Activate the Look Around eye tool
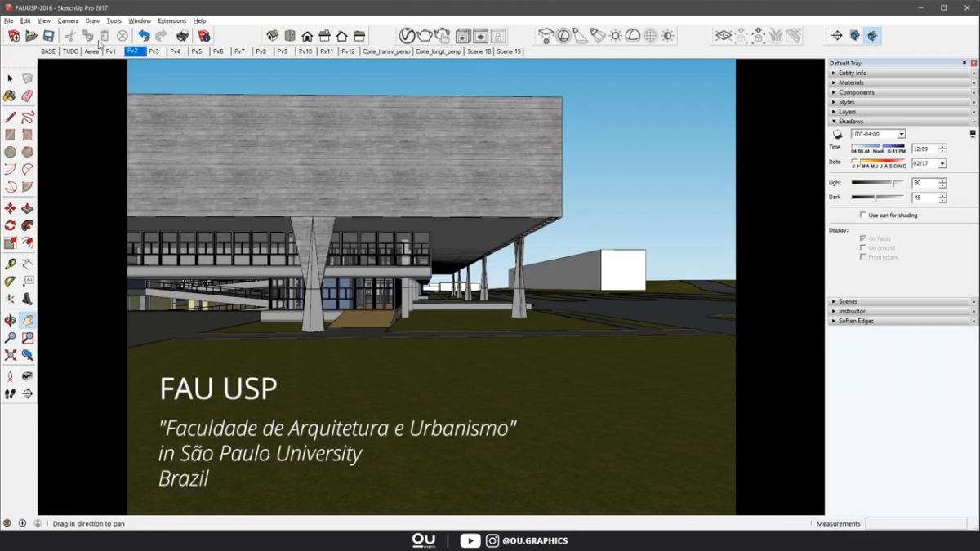Viewport: 980px width, 551px height. pyautogui.click(x=28, y=376)
